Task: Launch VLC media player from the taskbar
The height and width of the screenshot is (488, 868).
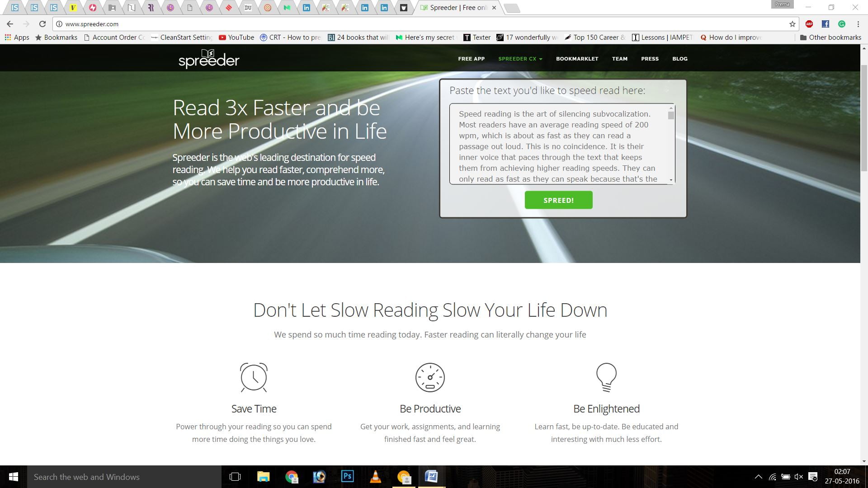Action: pyautogui.click(x=375, y=477)
